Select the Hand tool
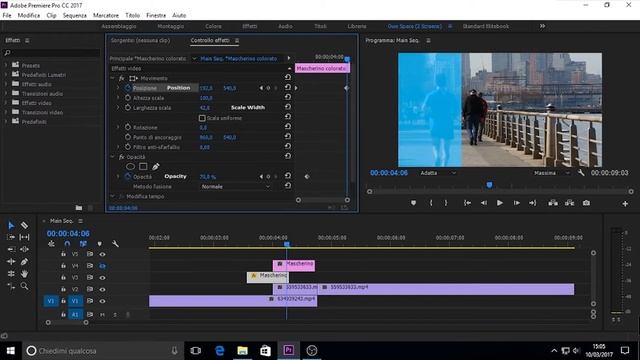 point(24,273)
